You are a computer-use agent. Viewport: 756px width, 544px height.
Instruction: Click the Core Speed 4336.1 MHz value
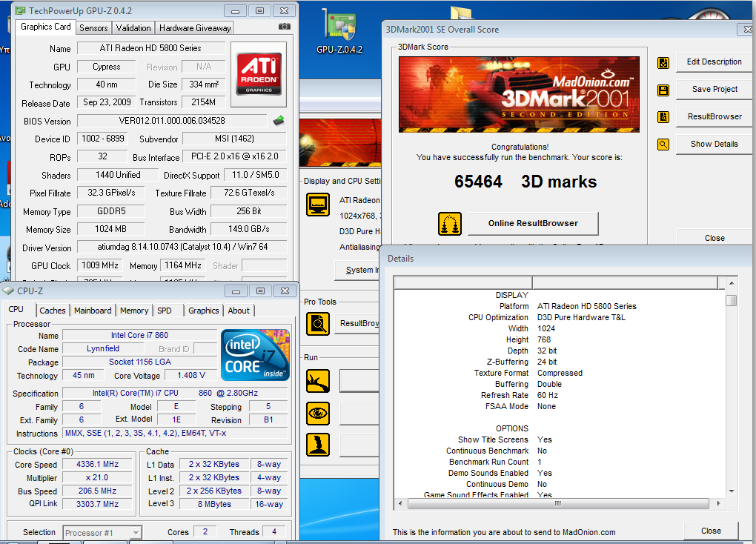(x=97, y=464)
